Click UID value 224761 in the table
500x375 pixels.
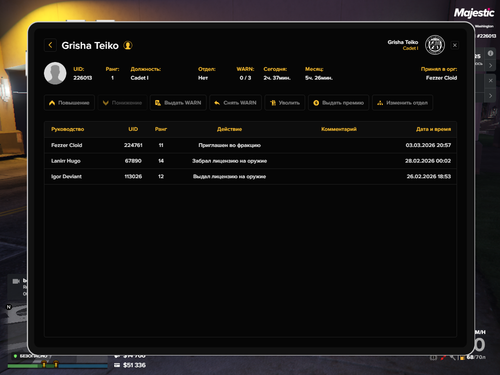pyautogui.click(x=133, y=145)
